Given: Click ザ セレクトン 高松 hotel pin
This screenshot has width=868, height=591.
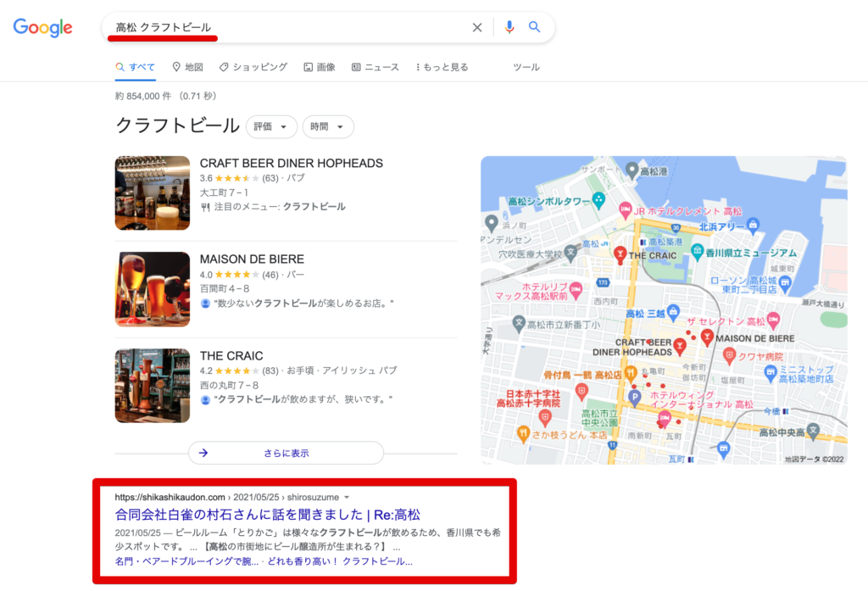Looking at the screenshot, I should coord(773,320).
